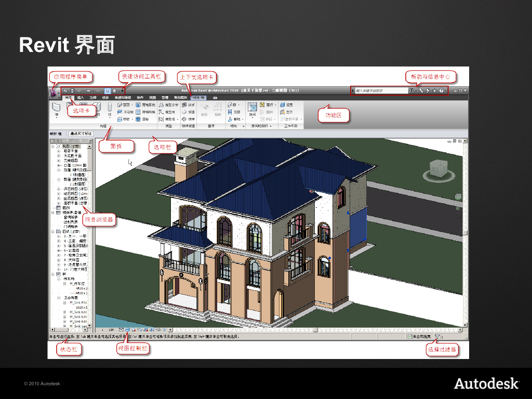This screenshot has width=532, height=399.
Task: Collapse the 视图 (全部) tree node
Action: (x=52, y=147)
